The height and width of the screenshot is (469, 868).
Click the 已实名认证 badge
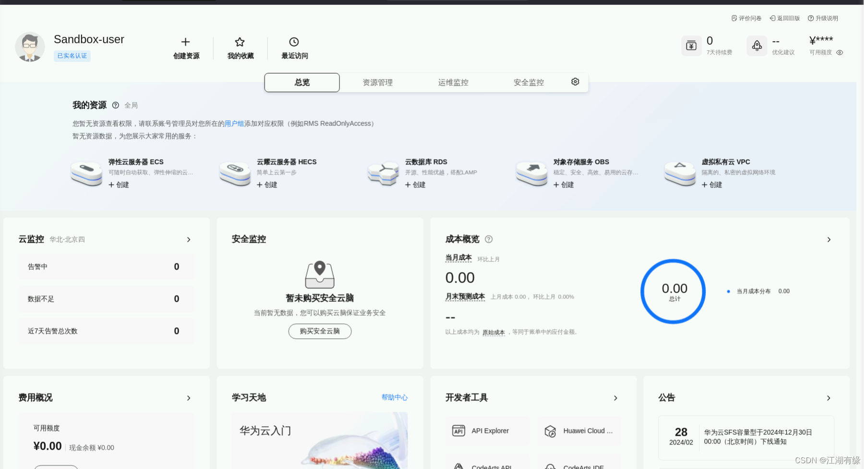point(72,56)
